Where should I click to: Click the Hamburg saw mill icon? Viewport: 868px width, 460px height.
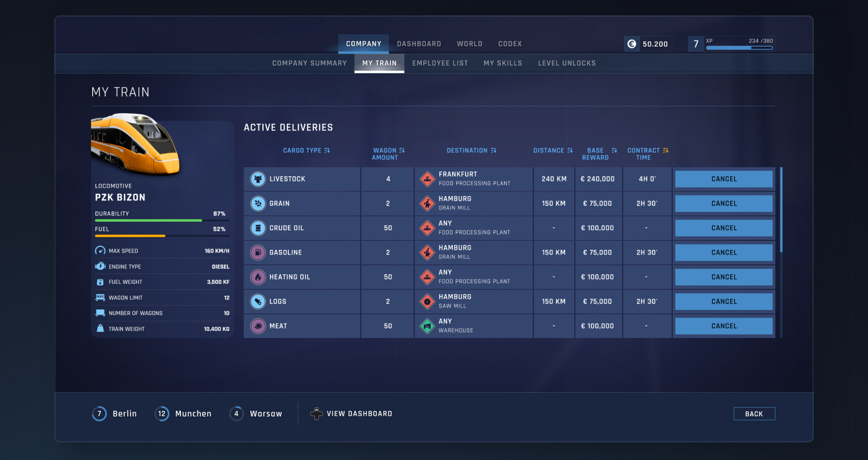pos(427,301)
